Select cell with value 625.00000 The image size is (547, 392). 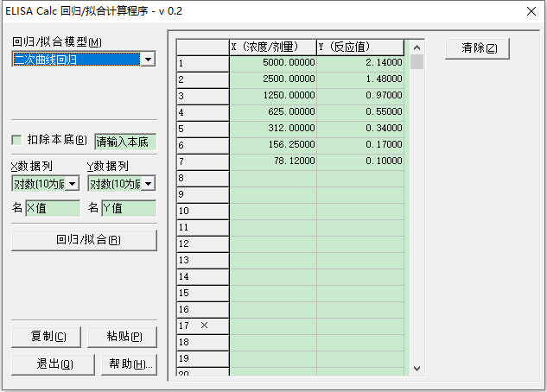coord(273,112)
